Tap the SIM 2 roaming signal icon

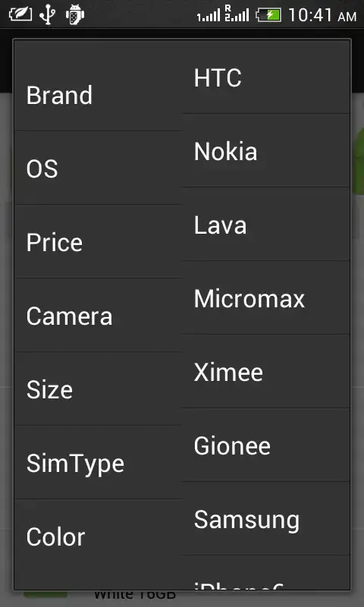pyautogui.click(x=237, y=14)
